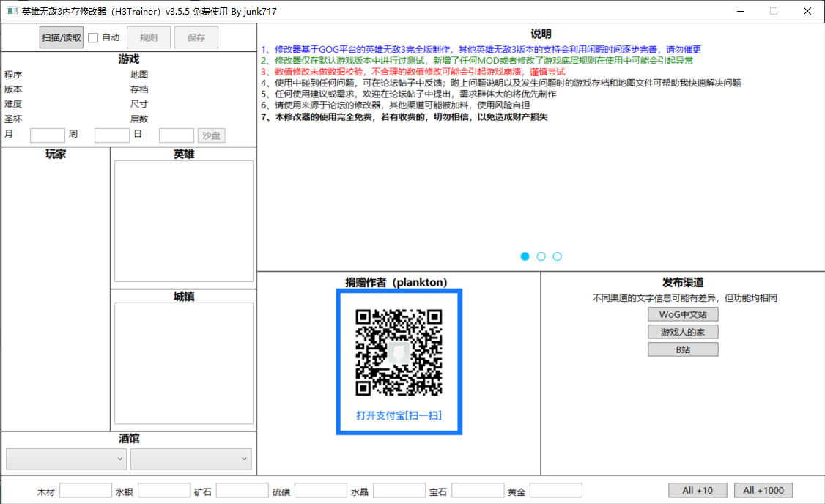This screenshot has height=504, width=825.
Task: Focus the 月 month input field
Action: (x=48, y=136)
